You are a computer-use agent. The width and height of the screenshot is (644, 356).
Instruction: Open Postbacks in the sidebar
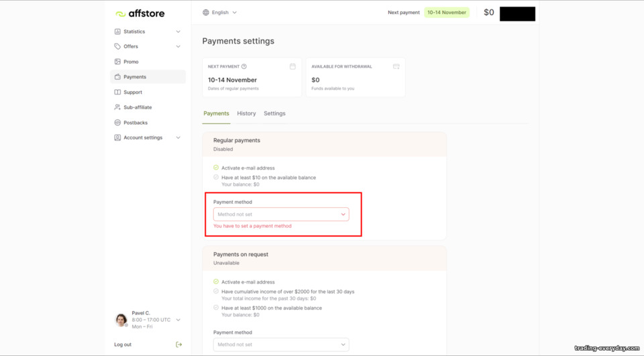[148, 123]
